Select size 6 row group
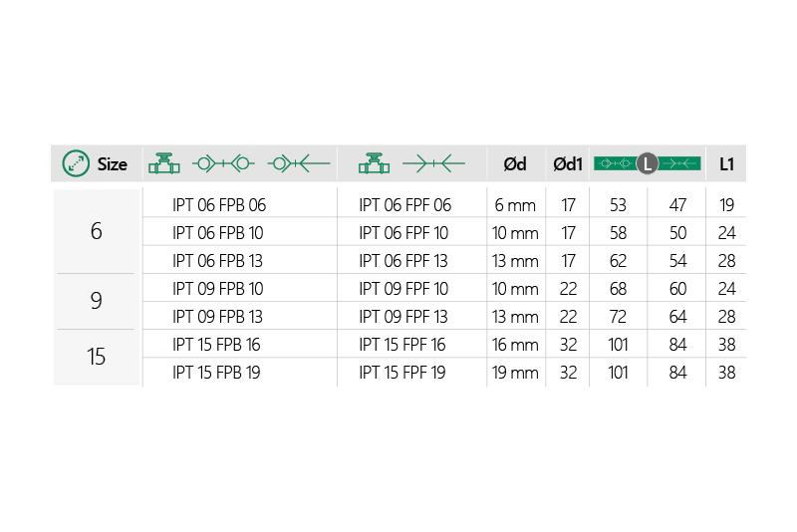This screenshot has height=532, width=797. tap(96, 231)
